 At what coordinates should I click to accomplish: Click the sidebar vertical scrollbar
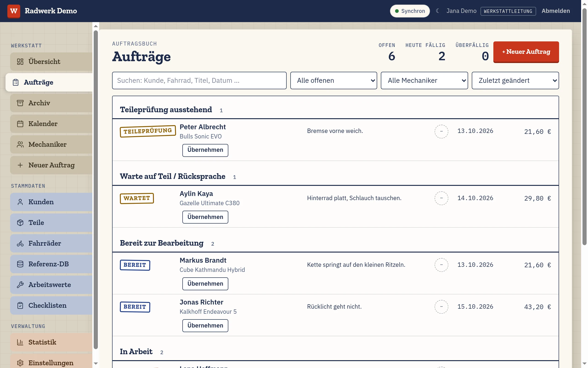pyautogui.click(x=96, y=190)
